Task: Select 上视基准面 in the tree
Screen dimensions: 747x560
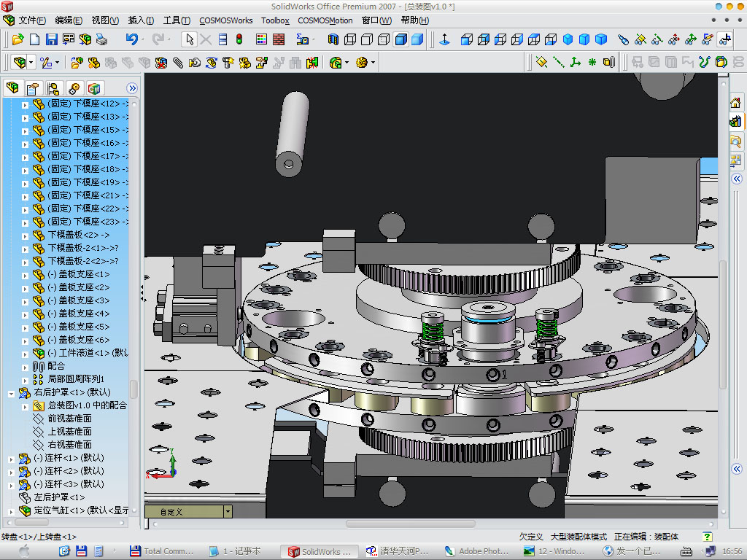Action: 69,432
